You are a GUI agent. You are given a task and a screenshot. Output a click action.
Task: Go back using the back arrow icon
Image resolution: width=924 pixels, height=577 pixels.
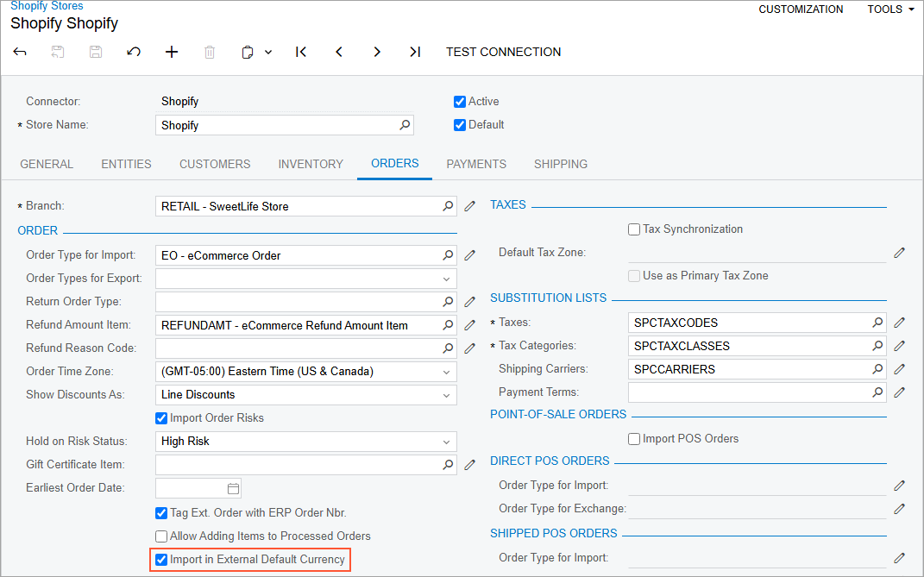click(x=20, y=52)
